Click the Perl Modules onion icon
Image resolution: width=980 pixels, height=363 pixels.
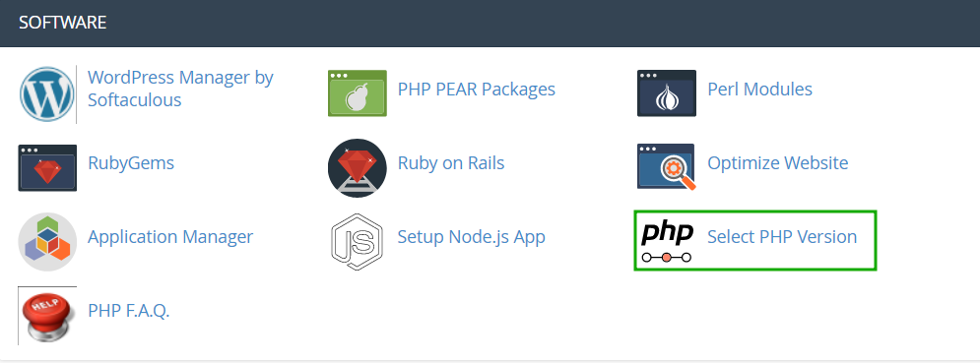click(666, 93)
